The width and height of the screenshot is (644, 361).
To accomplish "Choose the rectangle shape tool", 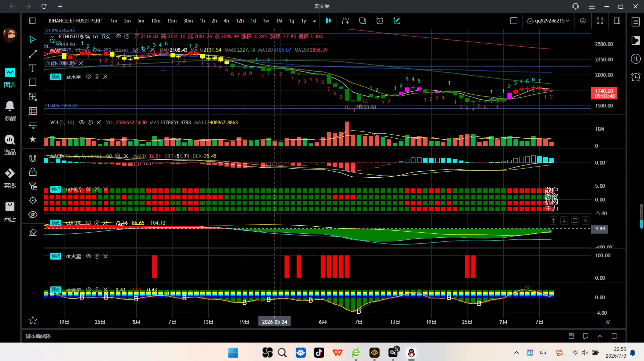I will click(x=33, y=82).
